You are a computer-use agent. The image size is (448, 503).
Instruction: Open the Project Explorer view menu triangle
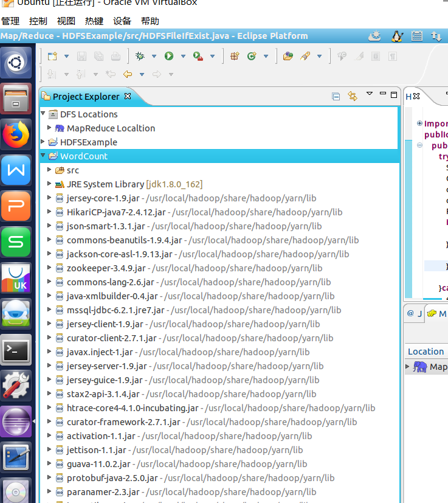370,94
